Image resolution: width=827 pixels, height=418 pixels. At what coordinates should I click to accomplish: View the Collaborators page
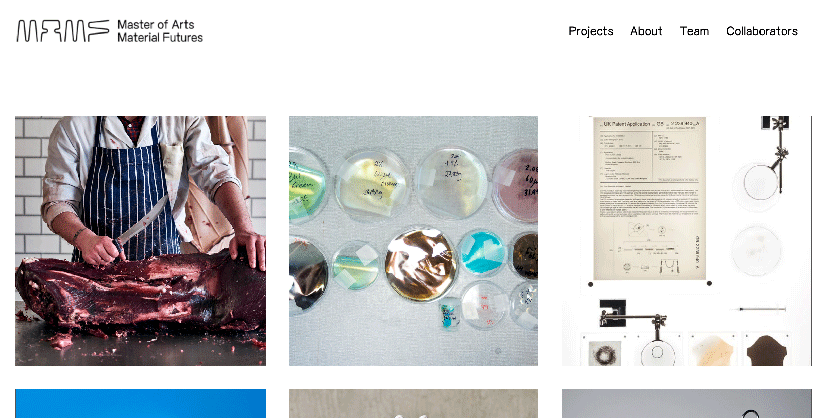click(x=762, y=31)
